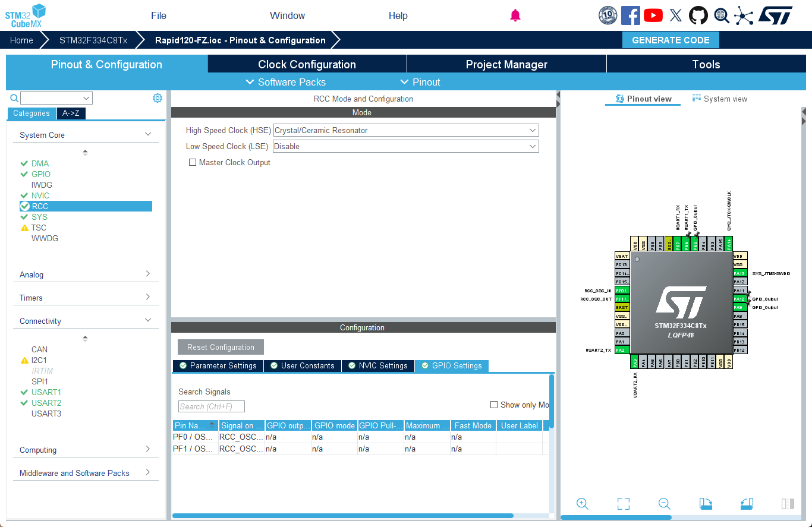
Task: Rotate chip counter-clockwise
Action: pos(747,504)
